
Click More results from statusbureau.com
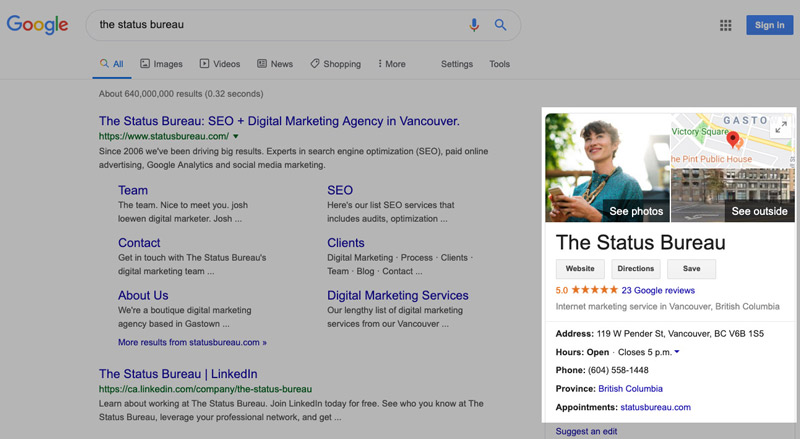point(192,343)
